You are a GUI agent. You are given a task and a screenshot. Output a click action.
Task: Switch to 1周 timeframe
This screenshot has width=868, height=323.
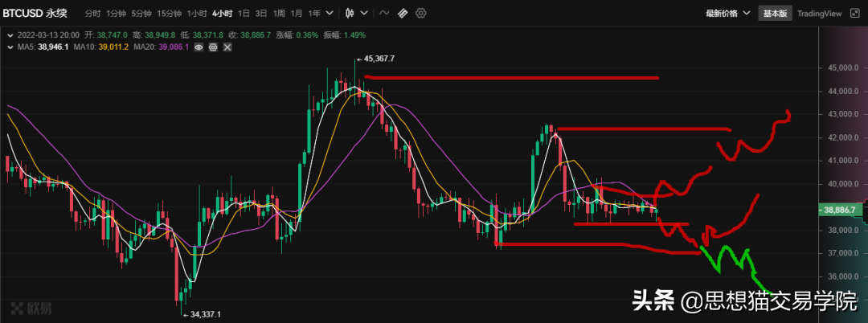pyautogui.click(x=278, y=14)
